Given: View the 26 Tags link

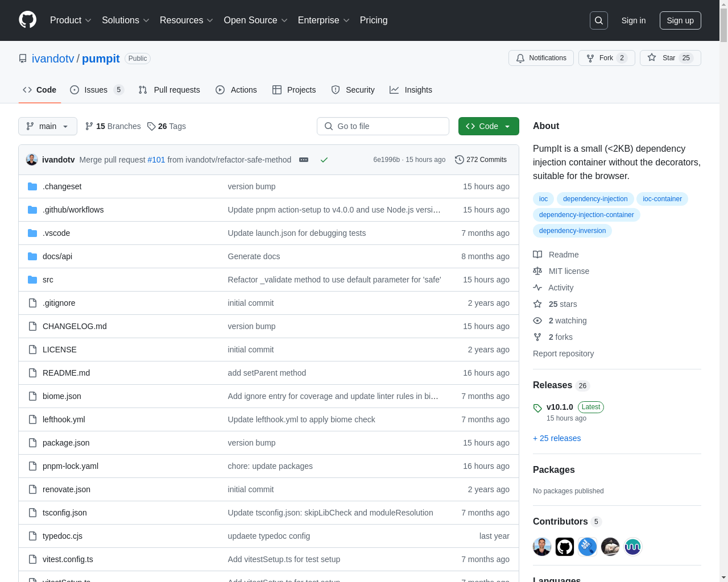Looking at the screenshot, I should pyautogui.click(x=166, y=126).
